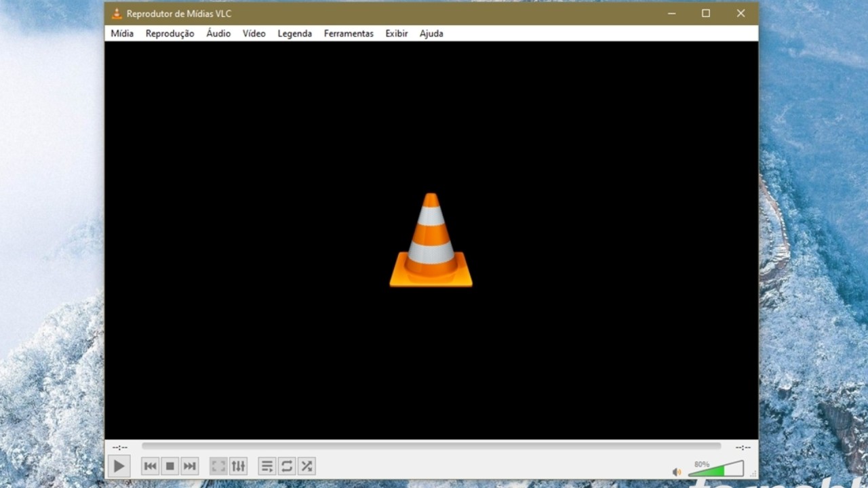Viewport: 868px width, 488px height.
Task: Open the Exibir menu
Action: click(x=397, y=33)
